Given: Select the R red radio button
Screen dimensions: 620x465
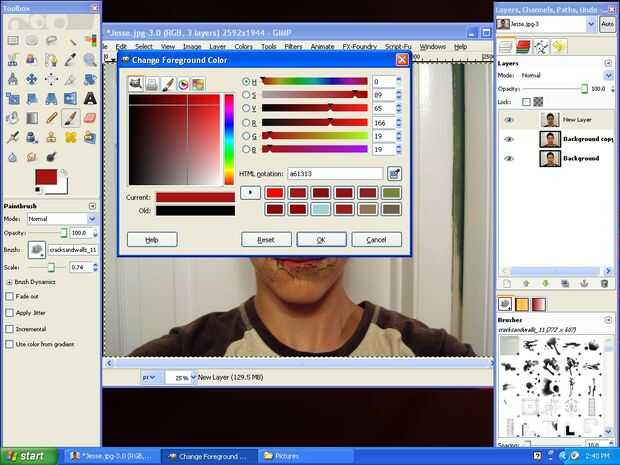Looking at the screenshot, I should click(x=246, y=123).
